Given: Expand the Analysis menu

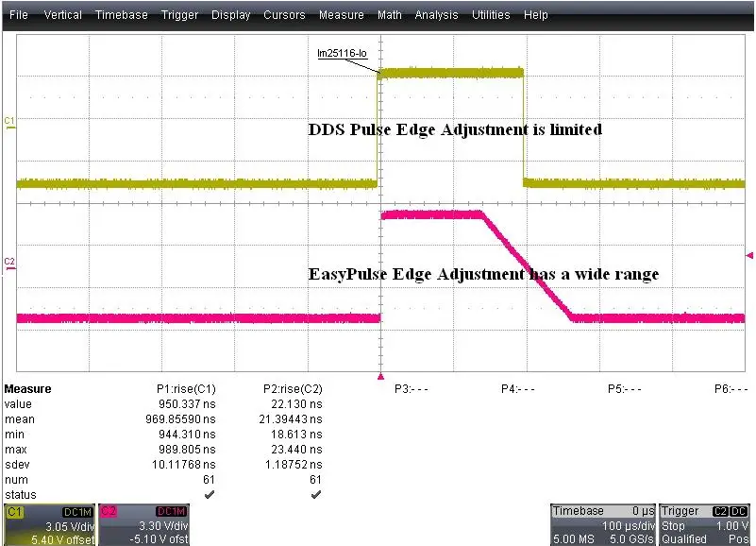Looking at the screenshot, I should coord(437,15).
